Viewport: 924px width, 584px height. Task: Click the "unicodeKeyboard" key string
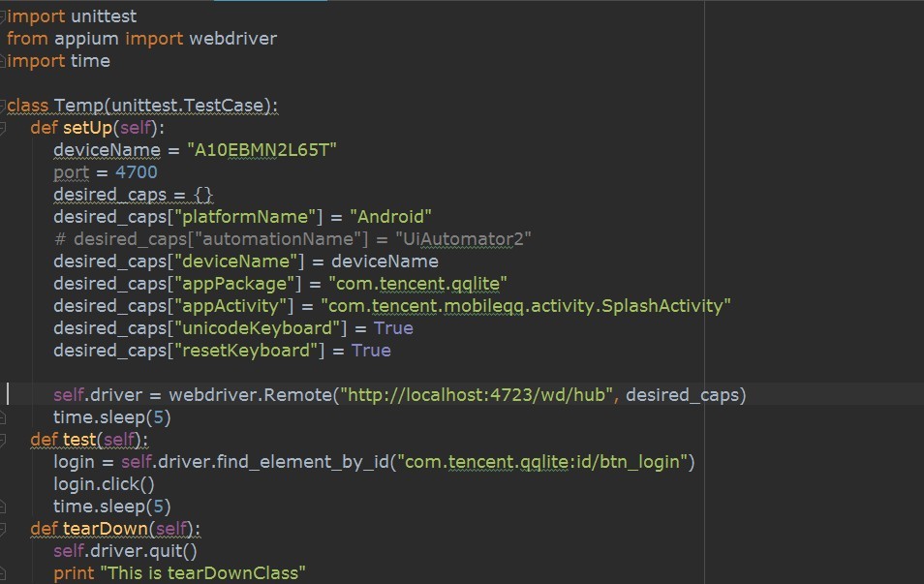258,328
